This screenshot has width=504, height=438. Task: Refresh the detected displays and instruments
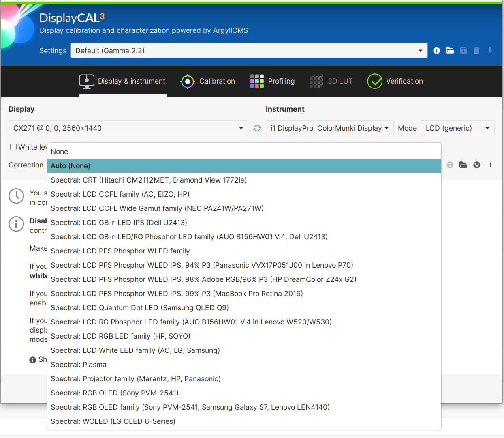[x=257, y=128]
